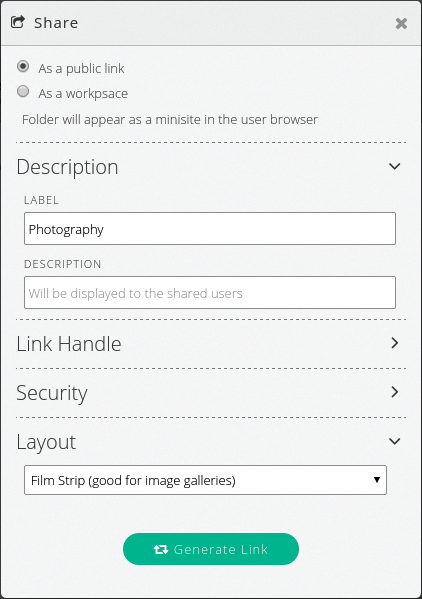Collapse the Layout section via its chevron
This screenshot has width=422, height=599.
(x=395, y=441)
